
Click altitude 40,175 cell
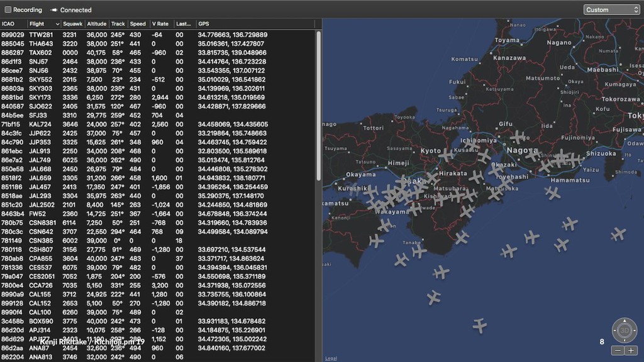pyautogui.click(x=96, y=53)
